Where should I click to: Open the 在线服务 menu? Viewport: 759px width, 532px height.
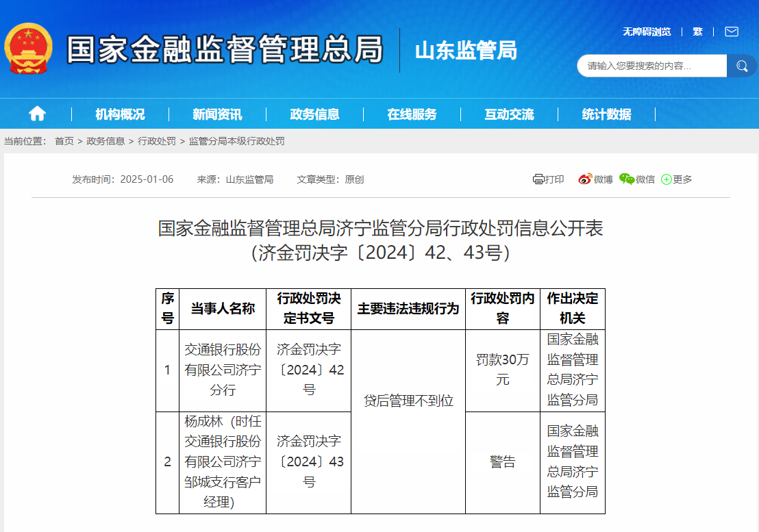click(x=412, y=114)
